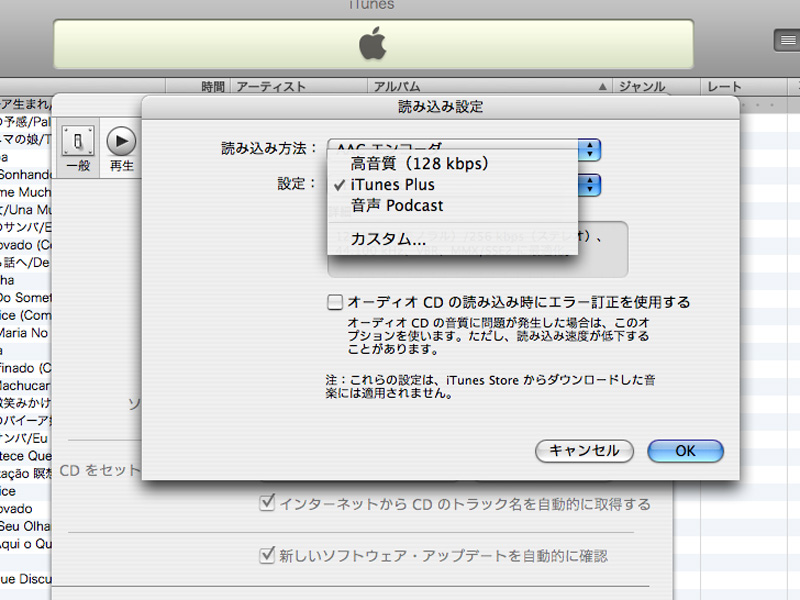Choose the iTunes Plus setting
800x600 pixels.
tap(392, 185)
